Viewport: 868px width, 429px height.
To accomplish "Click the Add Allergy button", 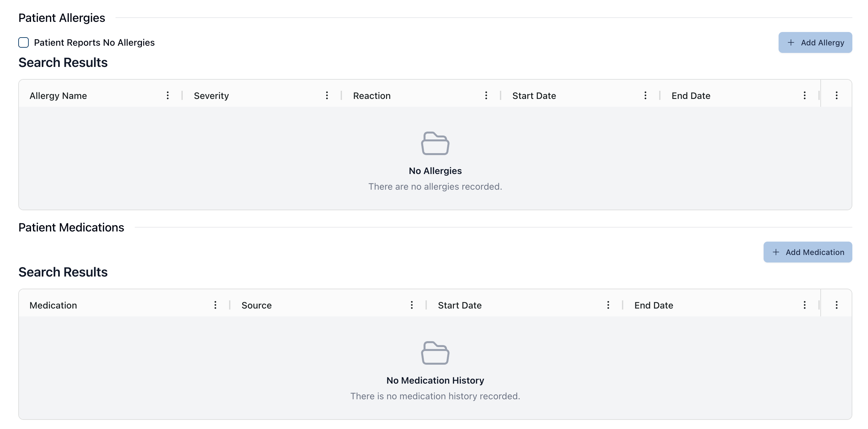I will pyautogui.click(x=815, y=42).
